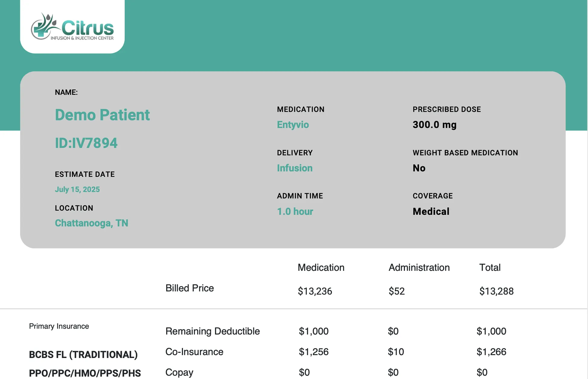Click the 'ADMIN TIME' label
This screenshot has height=379, width=588.
(x=300, y=196)
